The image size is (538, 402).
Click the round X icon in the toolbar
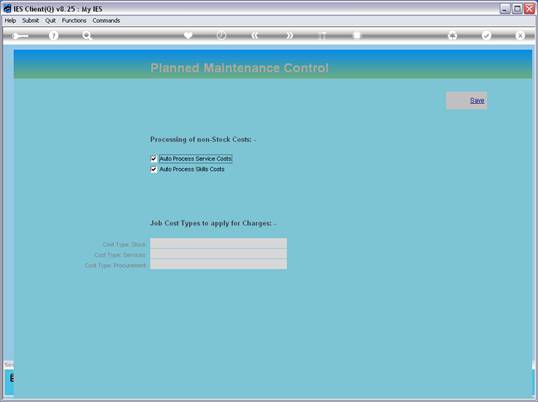coord(520,35)
